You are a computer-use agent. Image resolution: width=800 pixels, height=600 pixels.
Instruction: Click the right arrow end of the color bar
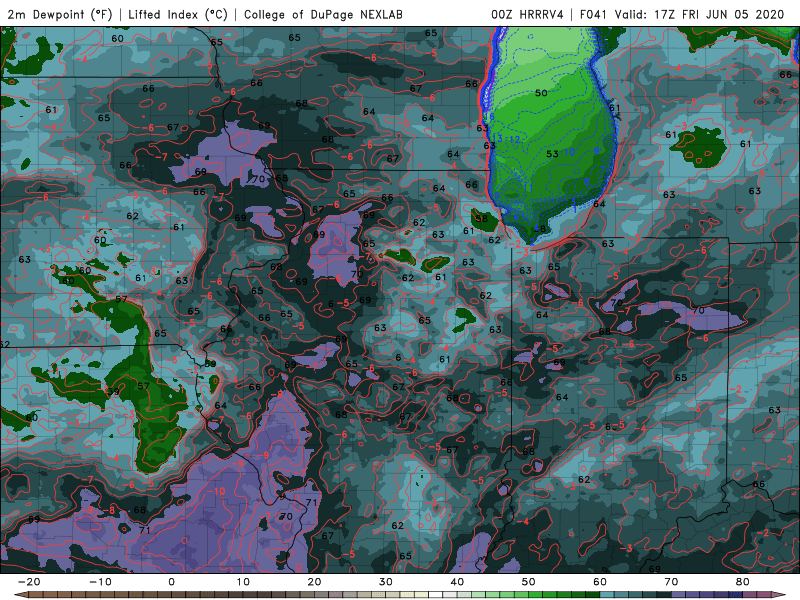(x=780, y=595)
